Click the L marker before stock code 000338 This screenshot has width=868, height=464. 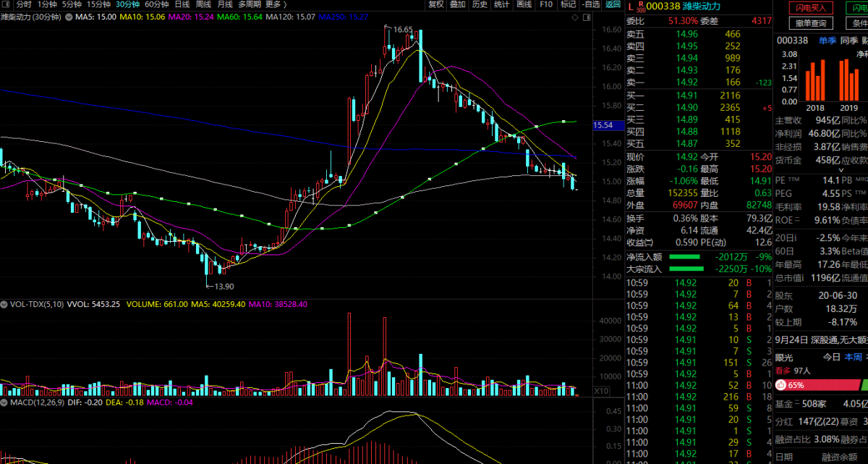pos(630,6)
